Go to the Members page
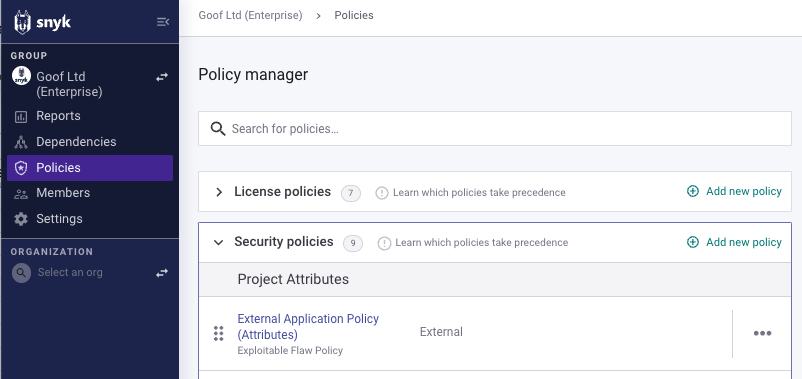 pos(90,193)
